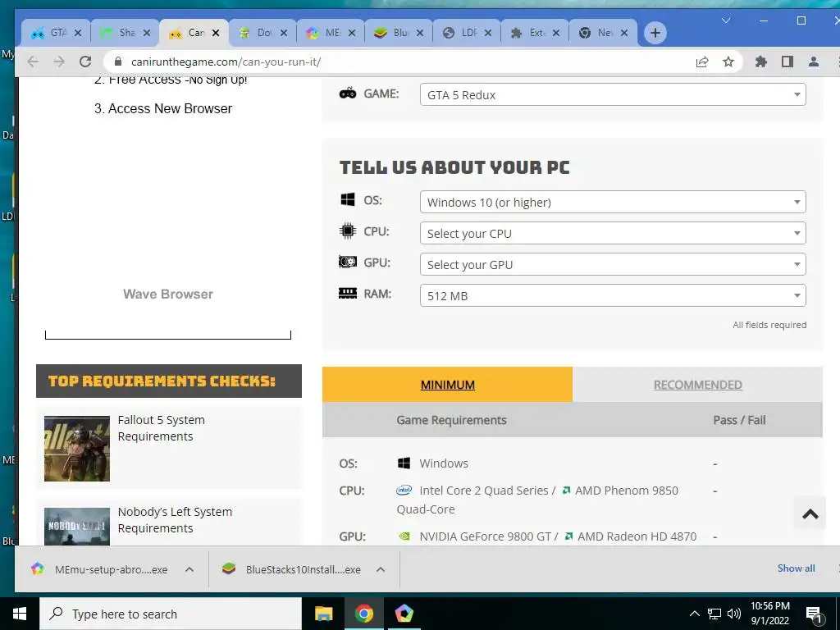Click the CPU chip icon
840x630 pixels.
tap(348, 231)
